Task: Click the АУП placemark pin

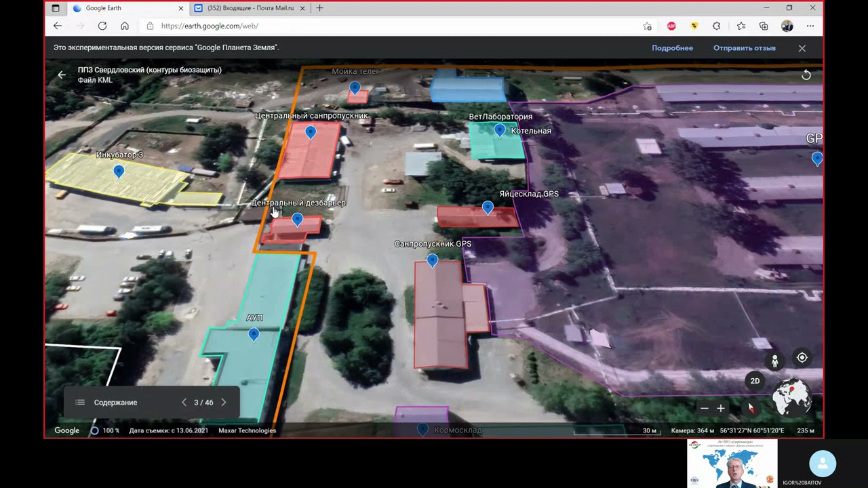Action: click(x=254, y=334)
